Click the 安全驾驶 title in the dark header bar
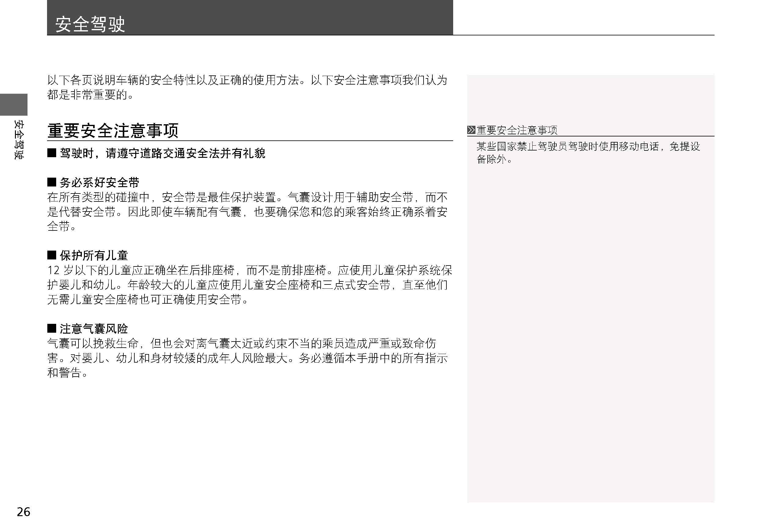 [x=90, y=24]
